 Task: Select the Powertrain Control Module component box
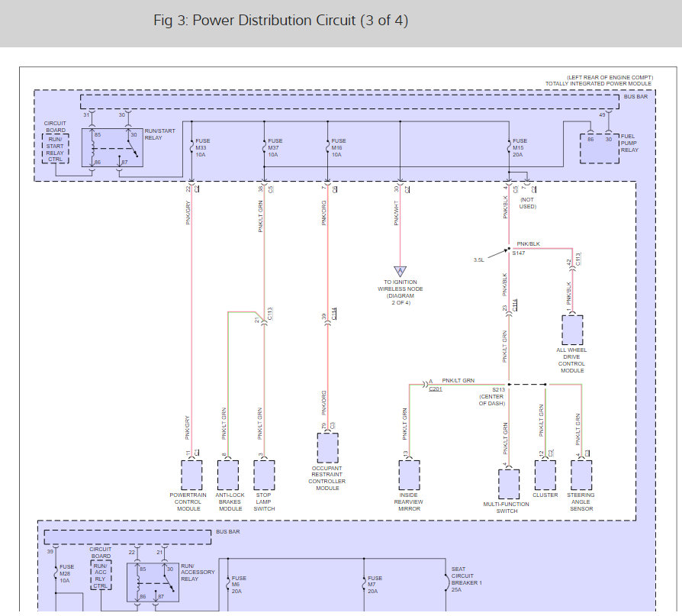191,475
